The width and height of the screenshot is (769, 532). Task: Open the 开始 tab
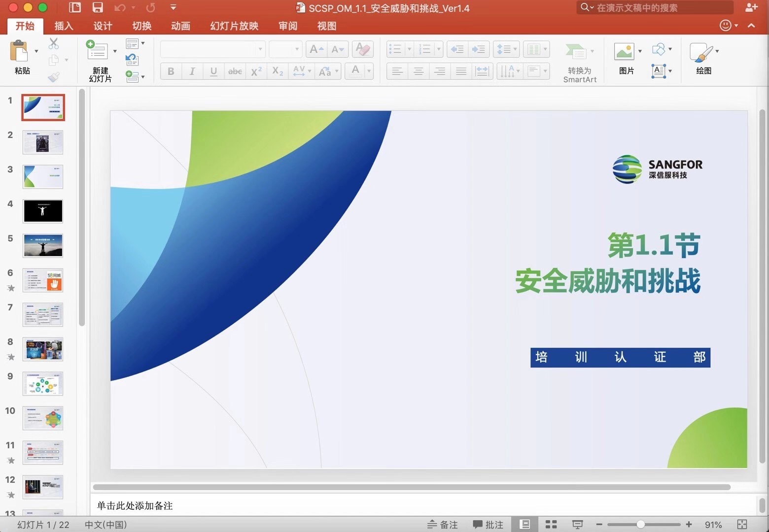(25, 26)
